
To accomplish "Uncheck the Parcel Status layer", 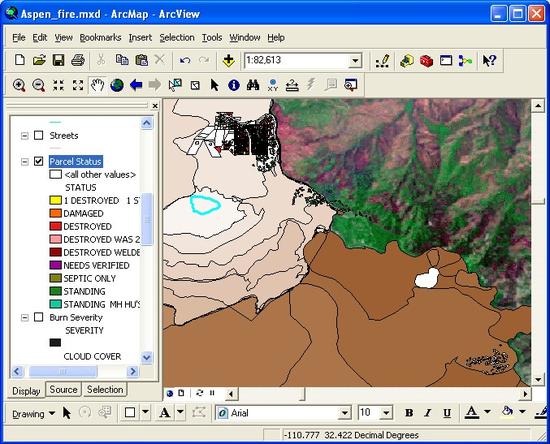I will 39,161.
